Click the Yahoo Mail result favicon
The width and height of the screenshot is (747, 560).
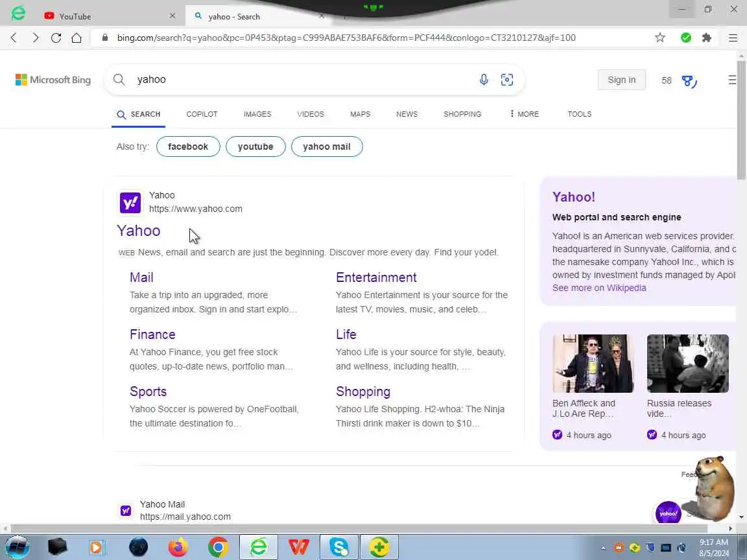[x=126, y=511]
